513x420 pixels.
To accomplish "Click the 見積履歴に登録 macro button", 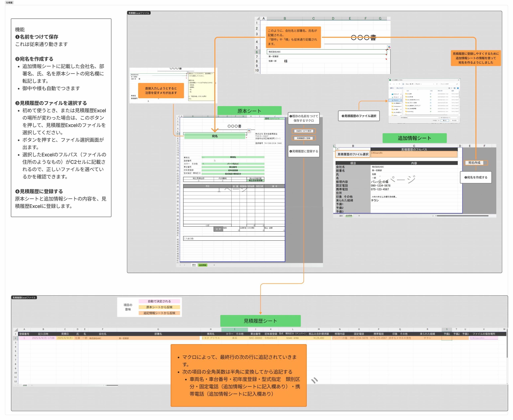I will coord(304,138).
